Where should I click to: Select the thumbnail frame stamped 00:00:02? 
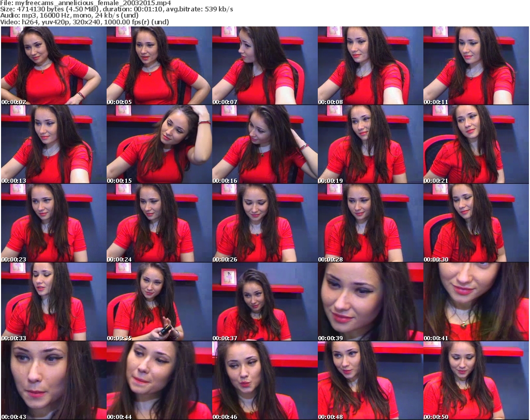(53, 66)
